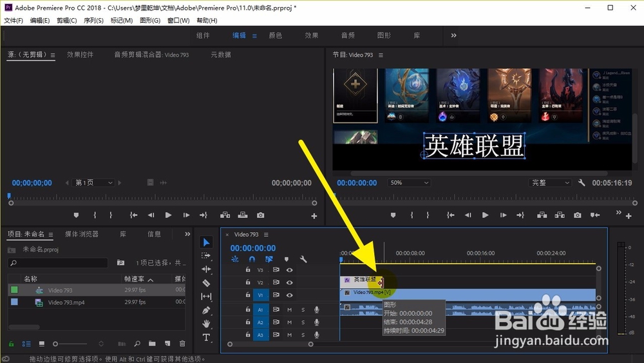Click New Item icon in Project panel
This screenshot has width=644, height=363.
tap(167, 343)
